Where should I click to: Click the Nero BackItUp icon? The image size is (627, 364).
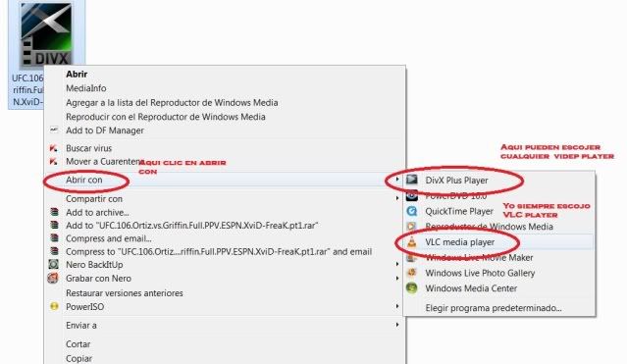click(54, 264)
